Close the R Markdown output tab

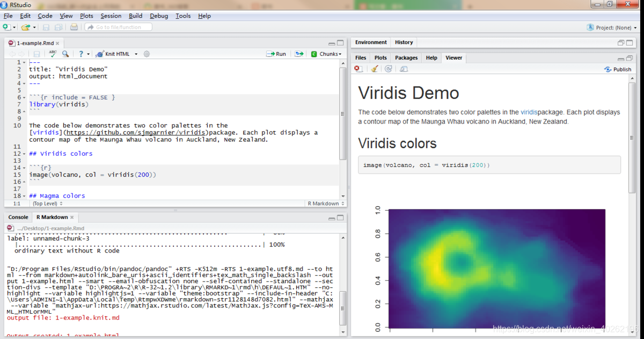coord(72,217)
